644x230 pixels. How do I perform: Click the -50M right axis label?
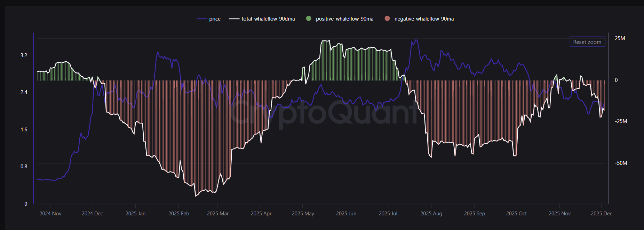pyautogui.click(x=621, y=163)
